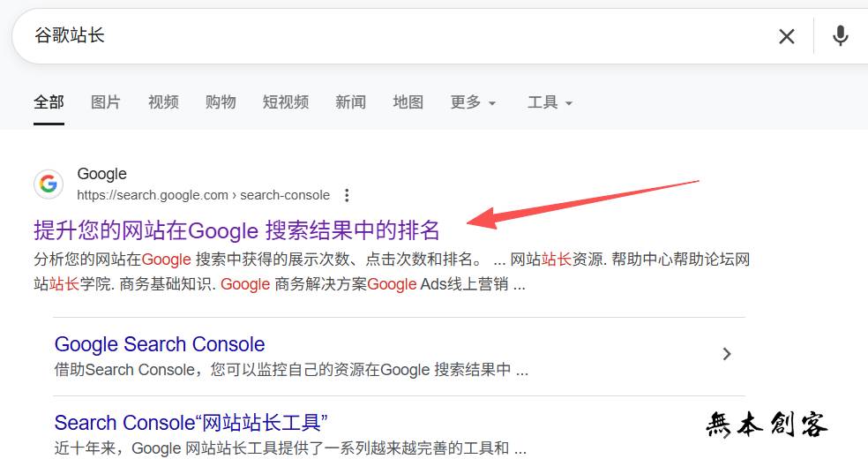Switch to the 新闻 tab
The width and height of the screenshot is (868, 459).
350,102
